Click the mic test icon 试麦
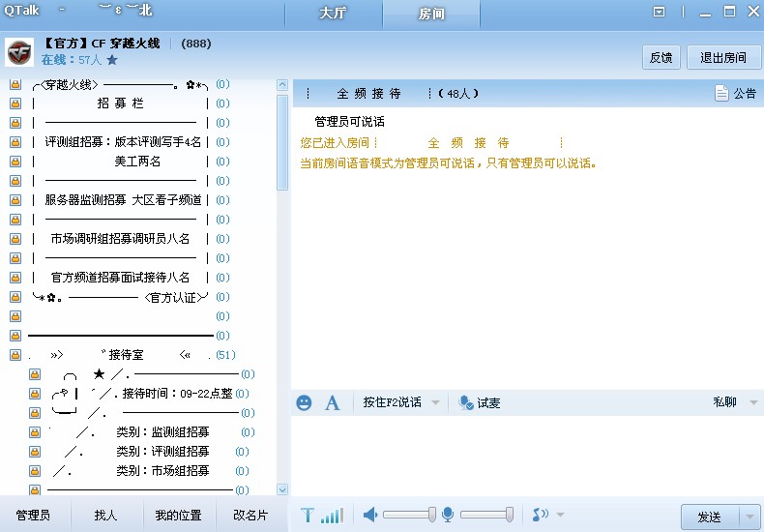 (466, 403)
